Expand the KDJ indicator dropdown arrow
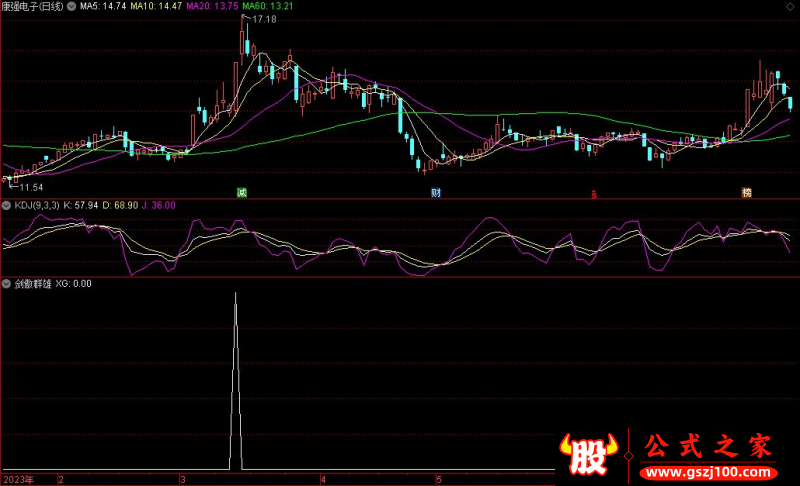Screen dimensions: 800x486 7,205
